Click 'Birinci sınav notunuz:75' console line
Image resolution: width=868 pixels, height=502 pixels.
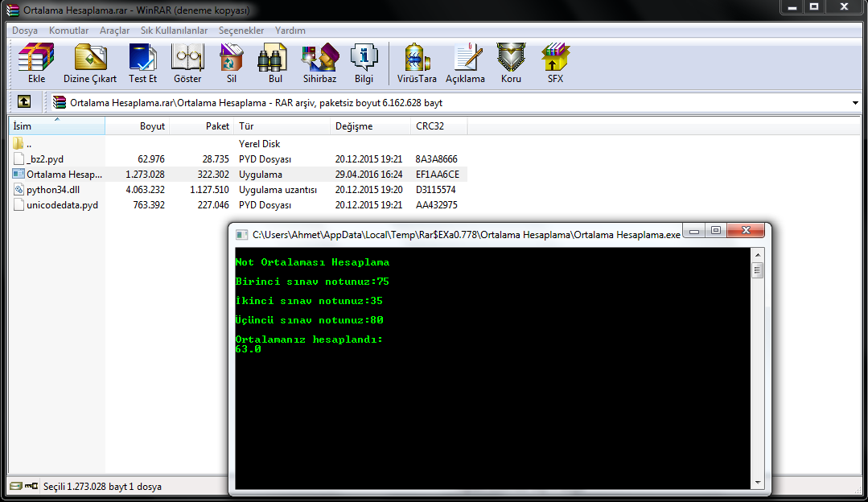coord(312,282)
